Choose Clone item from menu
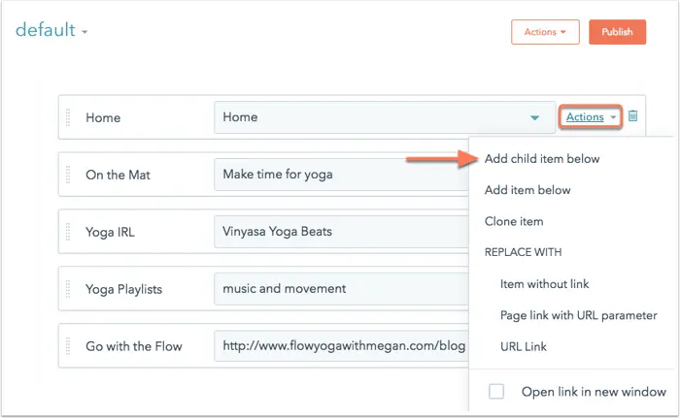Viewport: 680px width, 418px height. (x=514, y=221)
